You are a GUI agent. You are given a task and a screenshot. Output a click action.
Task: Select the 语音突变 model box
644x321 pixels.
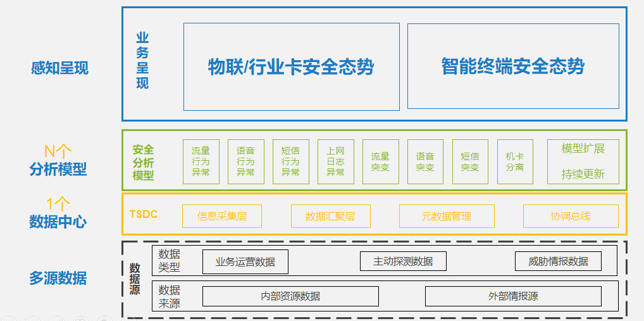[425, 161]
